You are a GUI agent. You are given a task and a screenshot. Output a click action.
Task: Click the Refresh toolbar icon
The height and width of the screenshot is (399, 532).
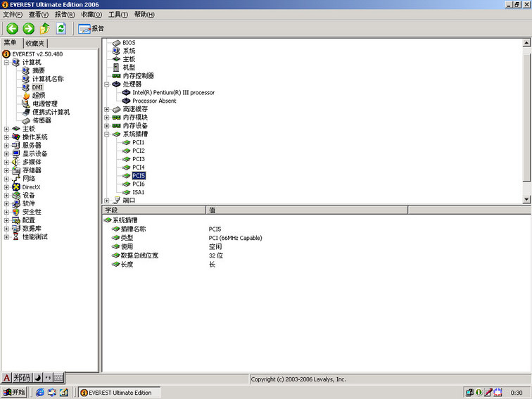[x=61, y=28]
